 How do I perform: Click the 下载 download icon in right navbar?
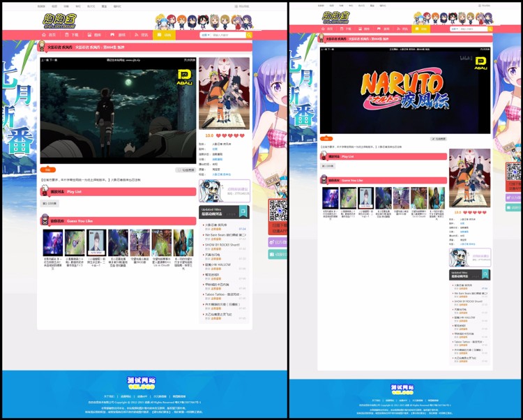342,29
